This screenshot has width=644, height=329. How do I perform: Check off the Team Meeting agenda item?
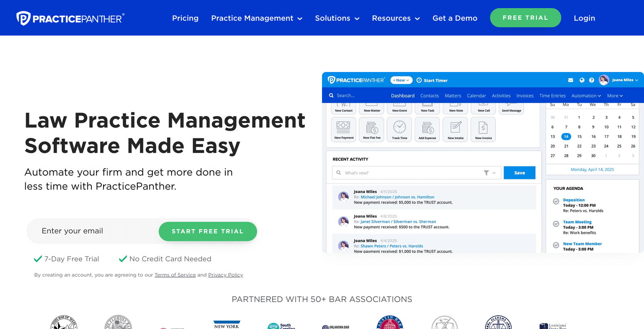click(556, 224)
